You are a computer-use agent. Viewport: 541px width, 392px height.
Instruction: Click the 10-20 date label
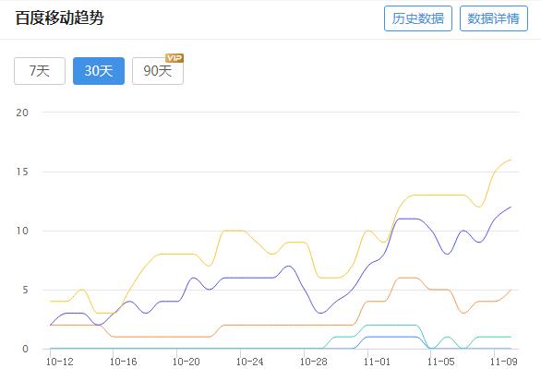pos(186,362)
